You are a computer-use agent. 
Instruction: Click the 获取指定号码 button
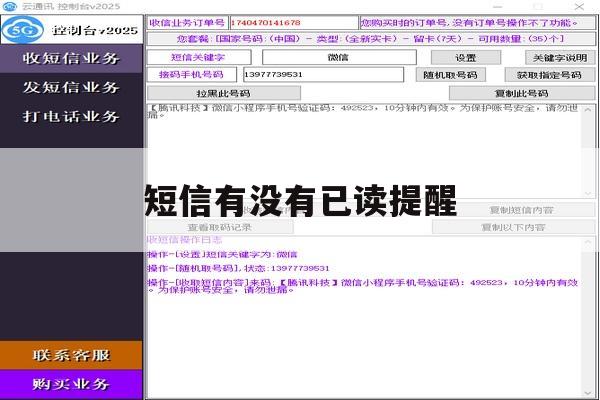click(x=549, y=75)
